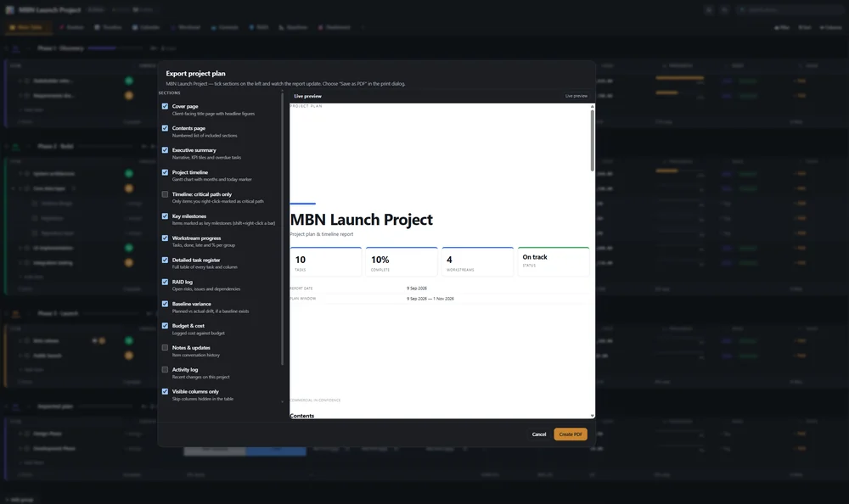Image resolution: width=849 pixels, height=504 pixels.
Task: Click Logged cost against budget description
Action: (198, 333)
